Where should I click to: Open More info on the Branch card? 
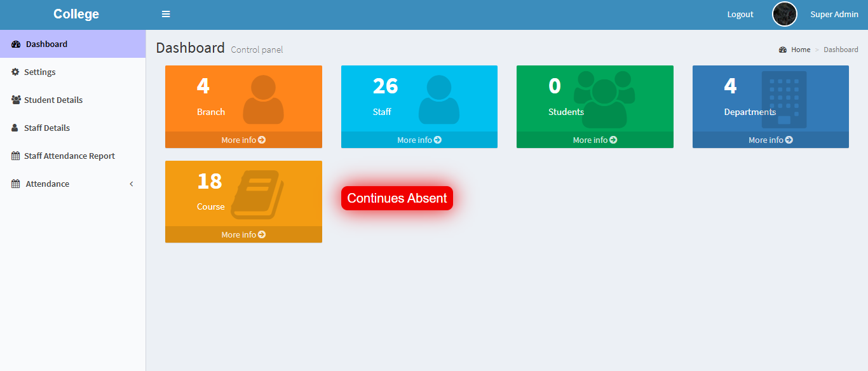tap(243, 140)
